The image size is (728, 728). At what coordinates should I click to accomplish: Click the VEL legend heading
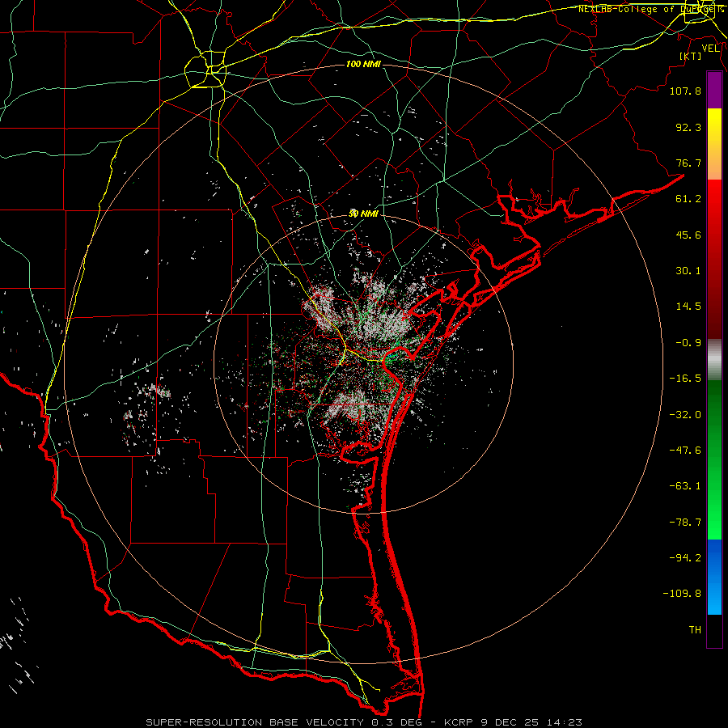coord(711,49)
